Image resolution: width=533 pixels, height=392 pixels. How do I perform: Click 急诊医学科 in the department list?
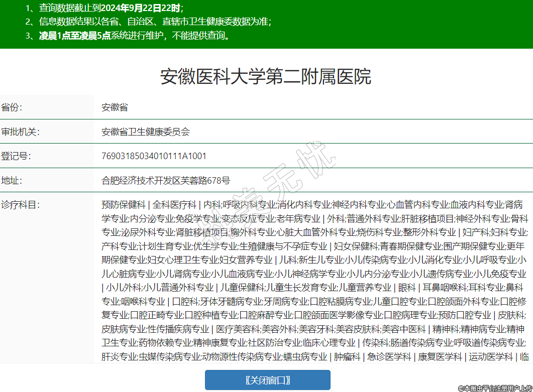pos(389,357)
